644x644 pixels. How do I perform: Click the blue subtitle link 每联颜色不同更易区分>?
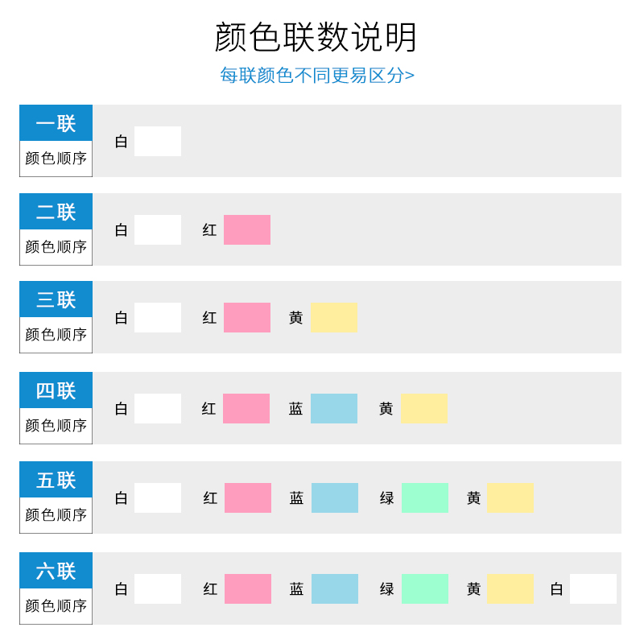point(317,76)
